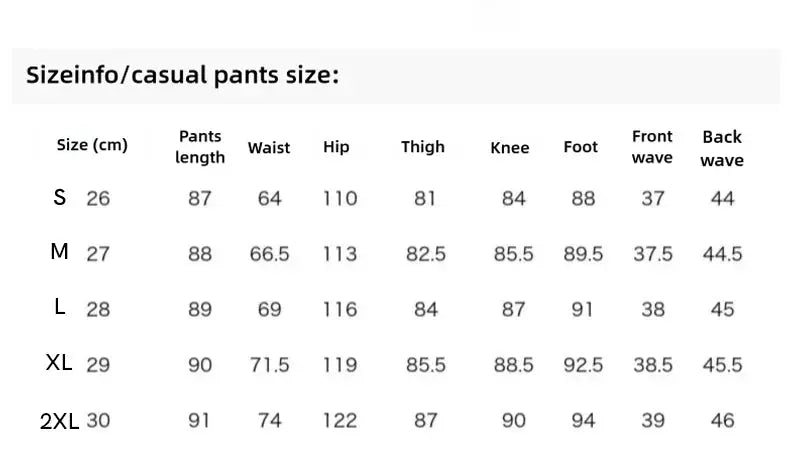Screen dimensions: 790x460
Task: Select the Size (cm) column header
Action: [92, 145]
